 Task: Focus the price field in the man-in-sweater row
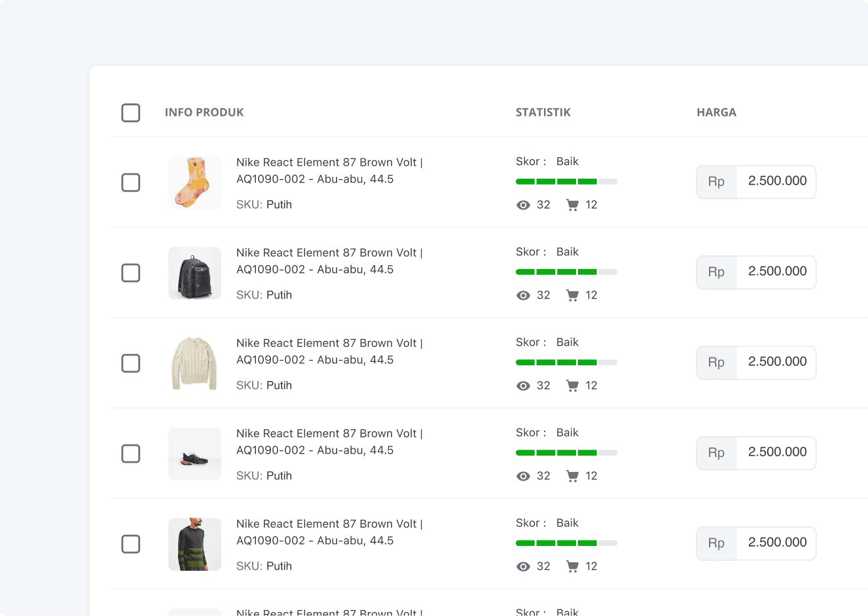tap(776, 543)
